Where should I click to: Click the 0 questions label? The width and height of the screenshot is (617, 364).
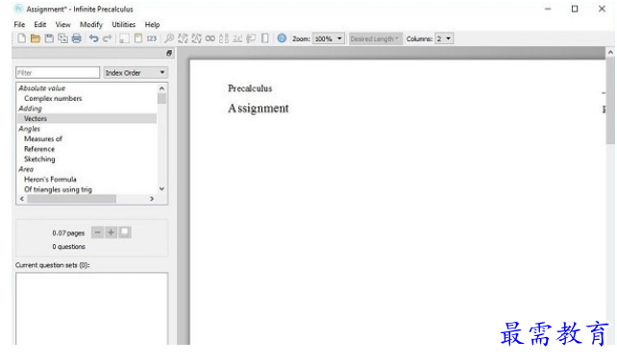[68, 247]
